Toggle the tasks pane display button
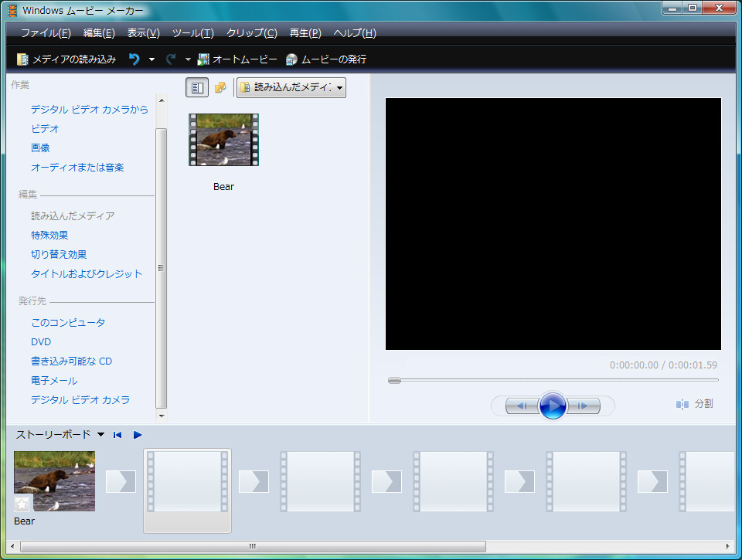The image size is (742, 560). [197, 88]
